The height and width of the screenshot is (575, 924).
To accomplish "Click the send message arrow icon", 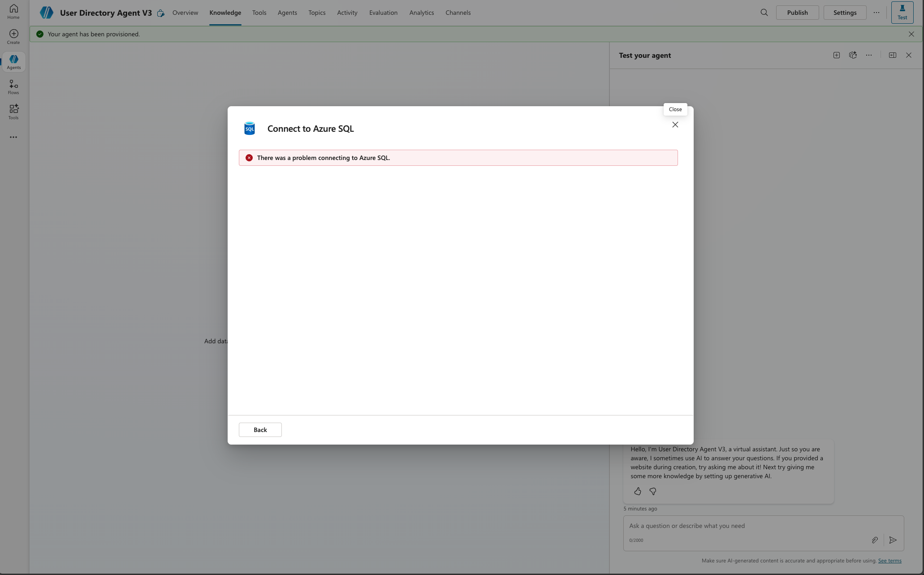I will coord(893,540).
